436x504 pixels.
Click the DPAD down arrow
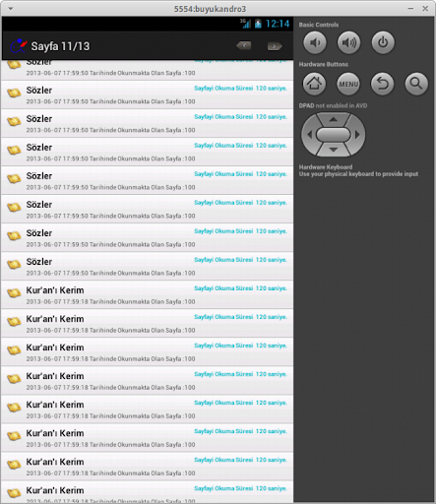(334, 150)
